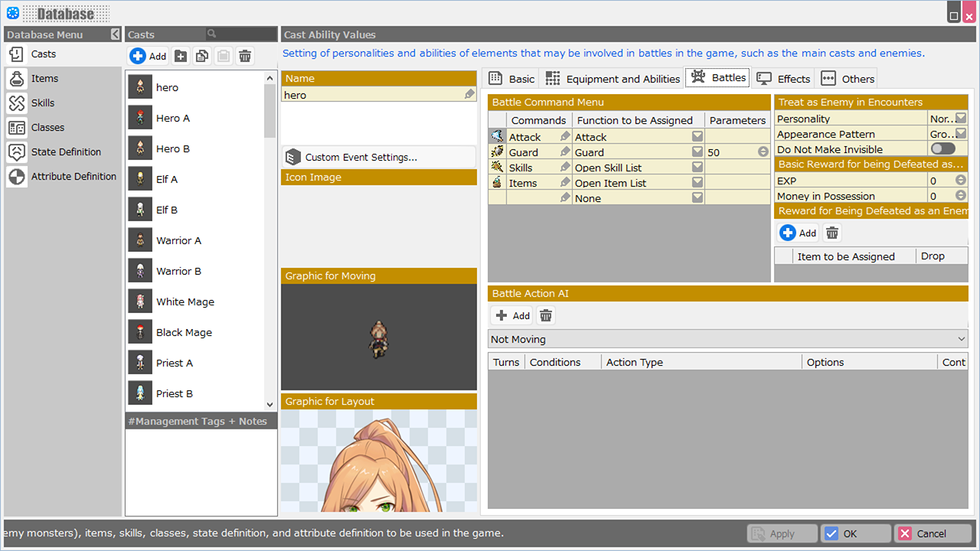
Task: Expand the Not Moving dropdown
Action: pos(962,339)
